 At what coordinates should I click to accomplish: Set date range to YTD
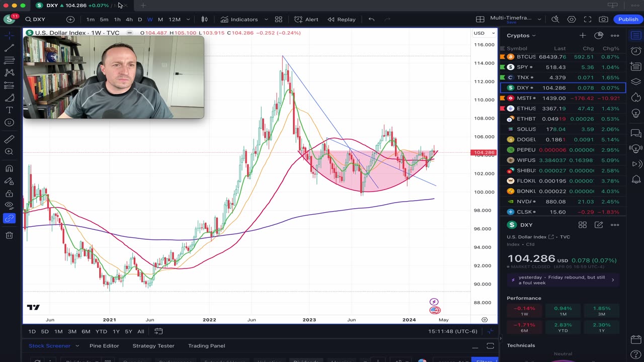(101, 331)
